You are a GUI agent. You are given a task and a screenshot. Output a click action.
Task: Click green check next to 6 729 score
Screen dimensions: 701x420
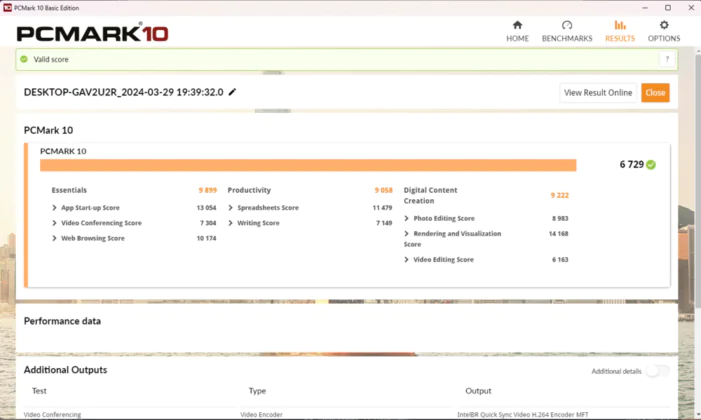[651, 165]
